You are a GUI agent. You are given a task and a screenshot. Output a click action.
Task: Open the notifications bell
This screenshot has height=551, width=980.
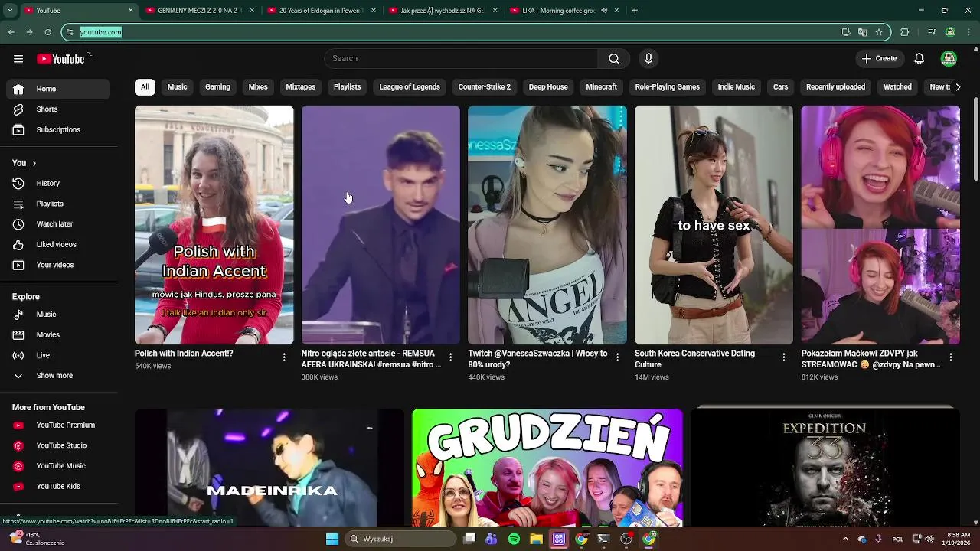tap(920, 59)
